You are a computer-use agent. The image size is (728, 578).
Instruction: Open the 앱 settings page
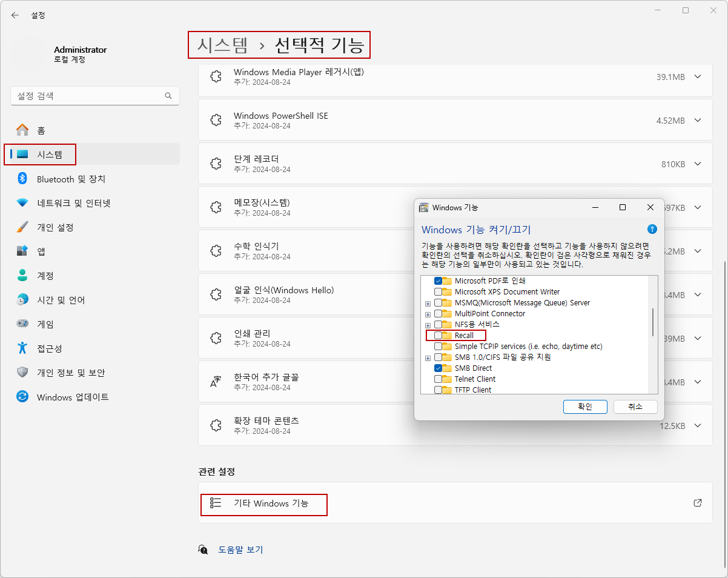point(95,251)
